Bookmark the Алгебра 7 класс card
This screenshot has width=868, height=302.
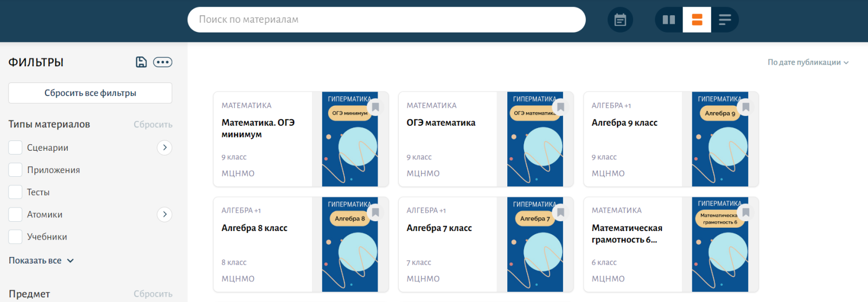coord(561,213)
